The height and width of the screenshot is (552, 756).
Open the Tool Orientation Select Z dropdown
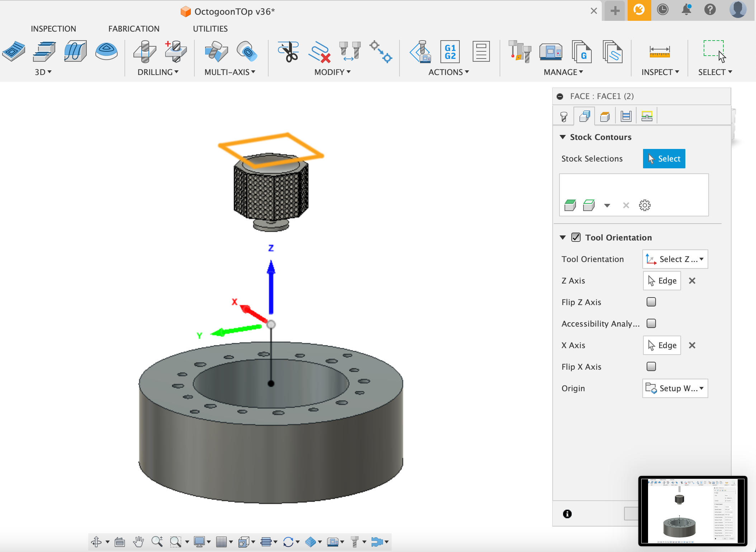pyautogui.click(x=675, y=259)
